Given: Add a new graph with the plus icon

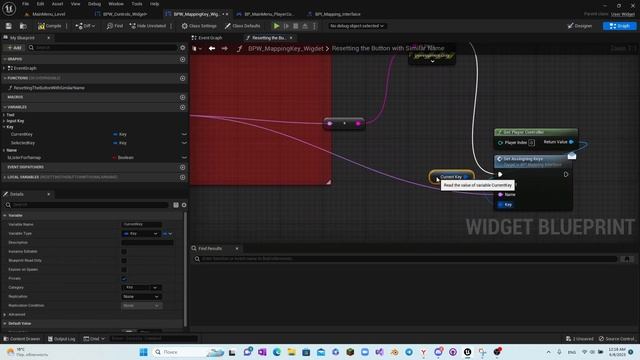Looking at the screenshot, I should point(182,59).
